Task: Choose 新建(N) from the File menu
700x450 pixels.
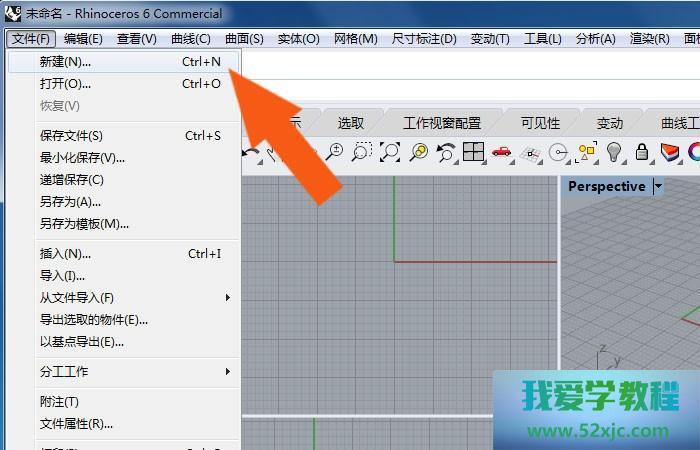Action: pyautogui.click(x=65, y=62)
